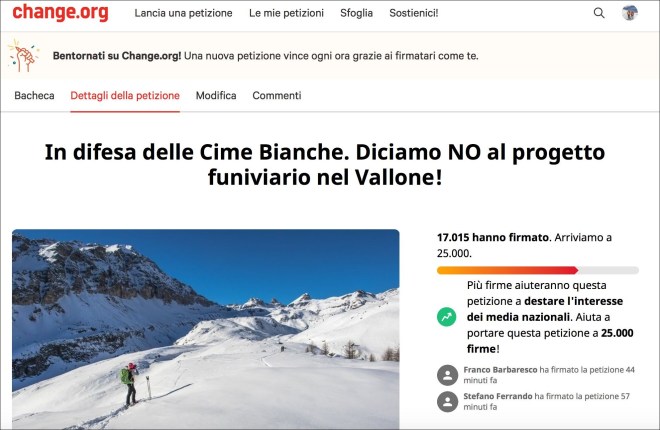Click Franco Barbaresco's avatar icon
The width and height of the screenshot is (660, 430).
tap(447, 375)
